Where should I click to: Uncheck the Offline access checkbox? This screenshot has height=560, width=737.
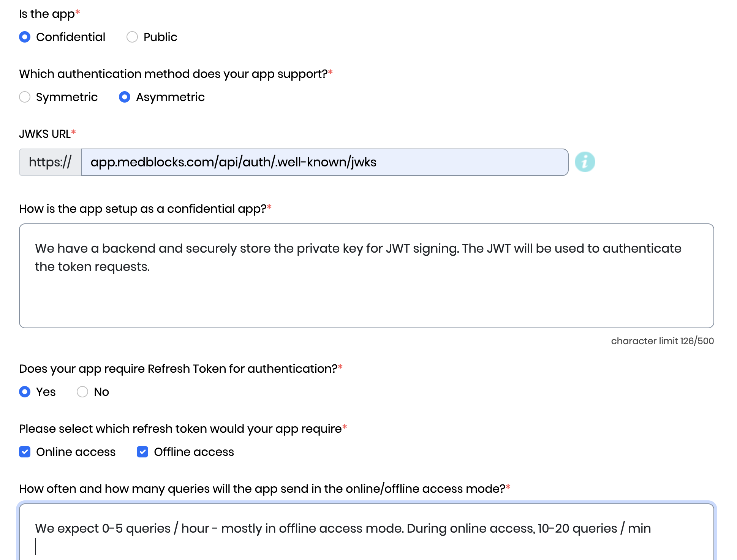click(x=142, y=452)
